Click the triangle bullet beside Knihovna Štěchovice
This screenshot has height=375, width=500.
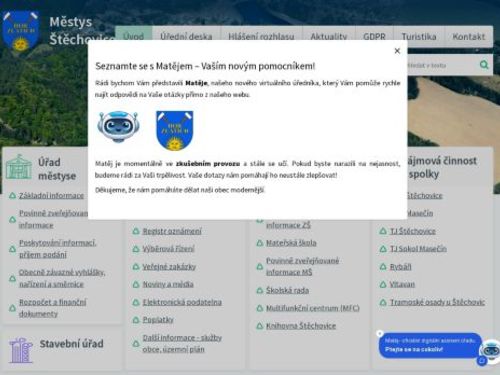point(260,326)
